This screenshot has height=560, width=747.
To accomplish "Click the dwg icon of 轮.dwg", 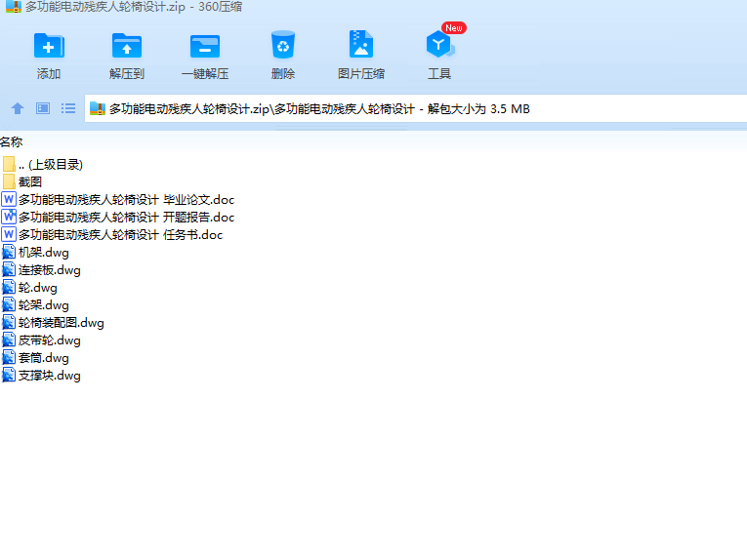I will [x=9, y=287].
